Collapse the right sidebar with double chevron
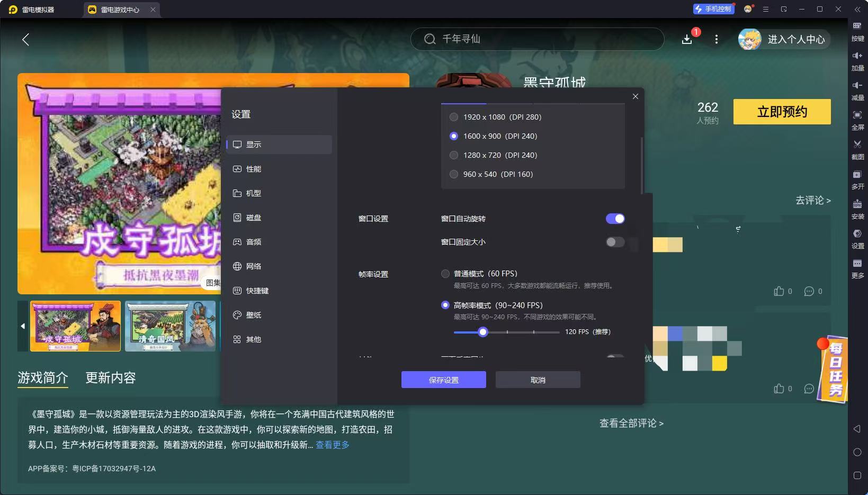 click(857, 9)
